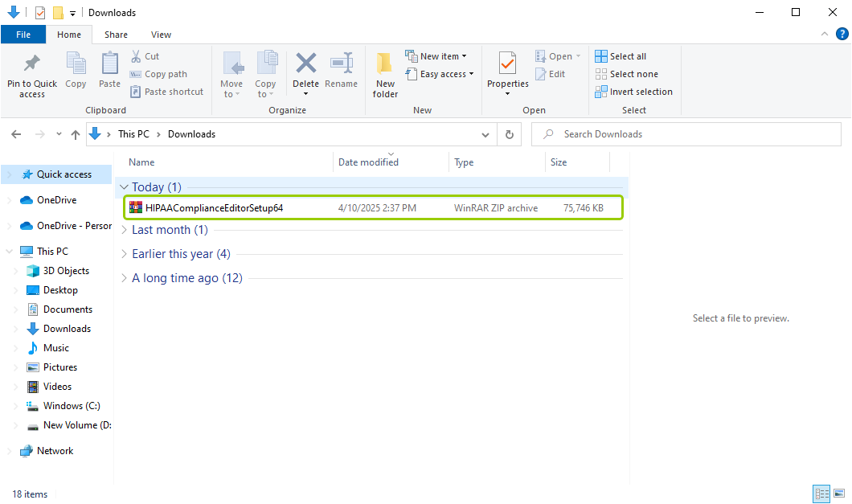Refresh the Downloads folder view
The image size is (852, 504).
pos(509,134)
